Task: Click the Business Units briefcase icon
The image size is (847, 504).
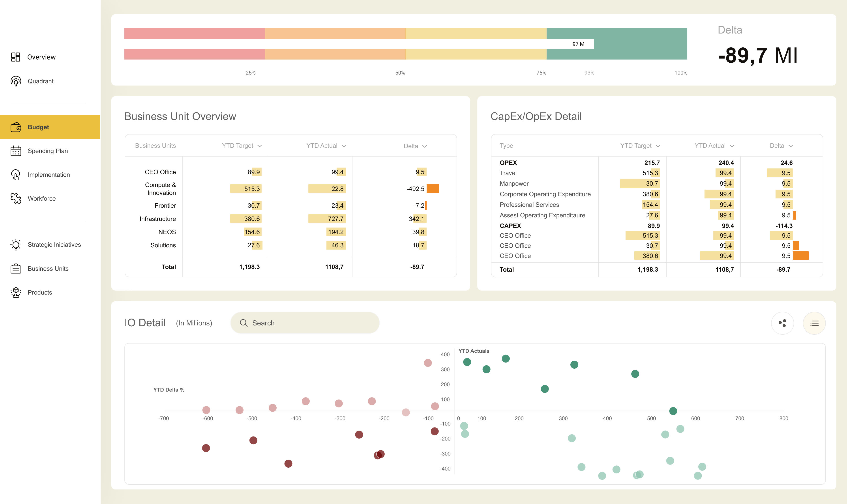Action: pyautogui.click(x=16, y=269)
